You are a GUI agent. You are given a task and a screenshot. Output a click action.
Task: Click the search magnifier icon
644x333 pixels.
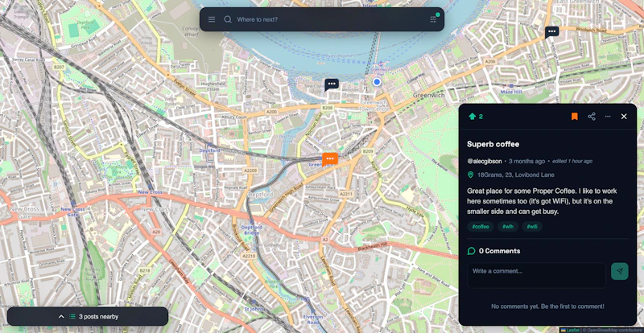pos(228,19)
